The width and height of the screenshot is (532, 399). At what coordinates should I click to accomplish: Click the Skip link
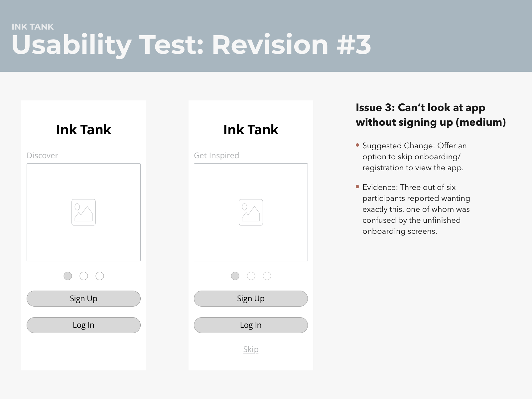coord(251,349)
